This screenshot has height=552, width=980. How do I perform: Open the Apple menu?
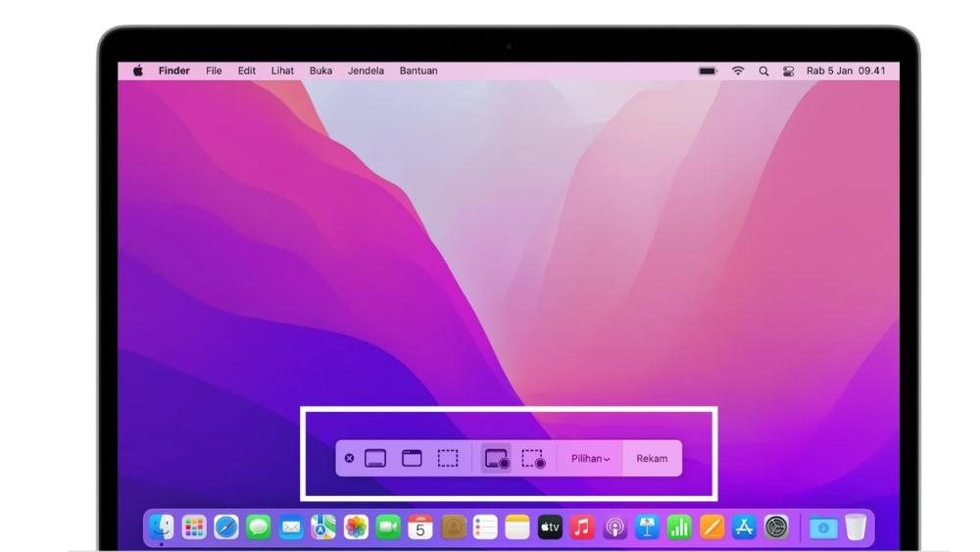pos(138,72)
